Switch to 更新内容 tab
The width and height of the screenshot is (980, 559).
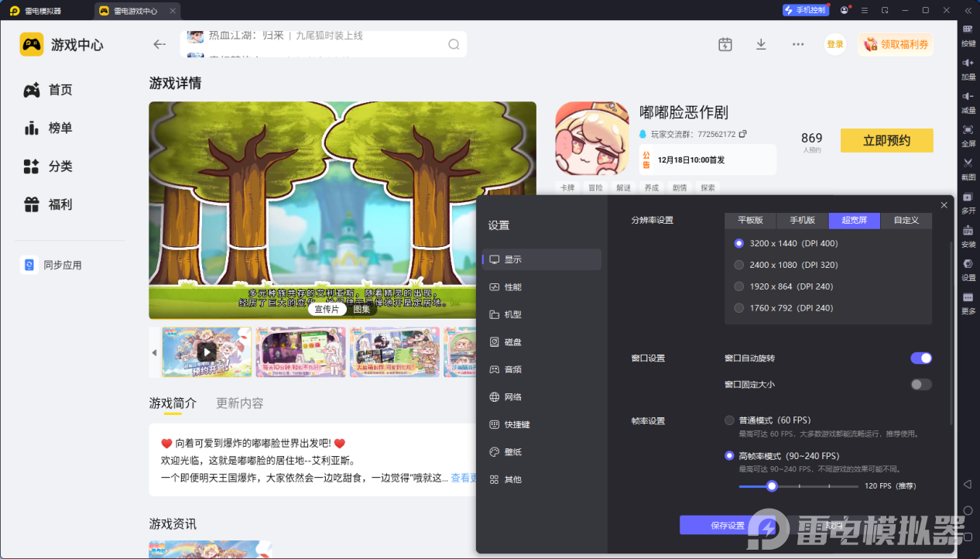tap(240, 403)
